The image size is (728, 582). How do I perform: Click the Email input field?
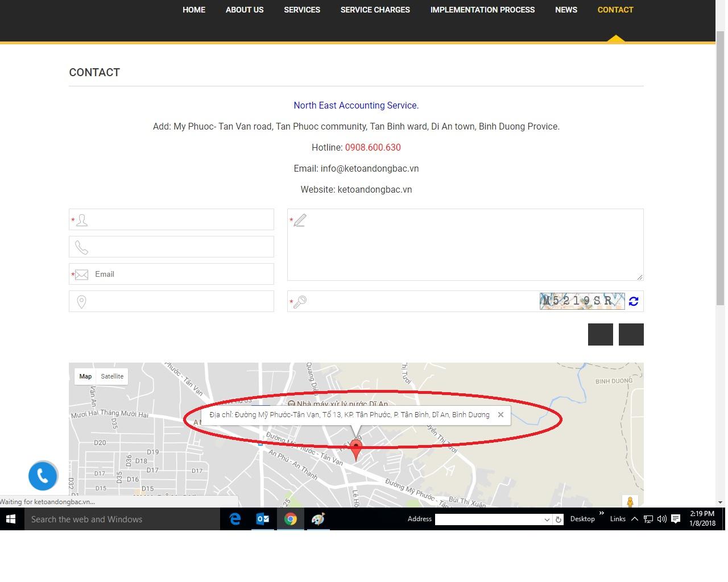click(171, 274)
